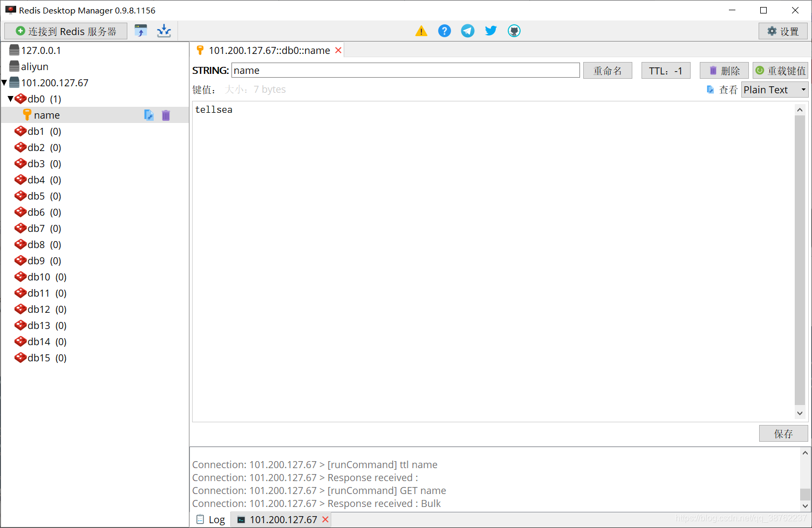Click the log panel scroll up arrow
This screenshot has width=812, height=528.
point(806,453)
